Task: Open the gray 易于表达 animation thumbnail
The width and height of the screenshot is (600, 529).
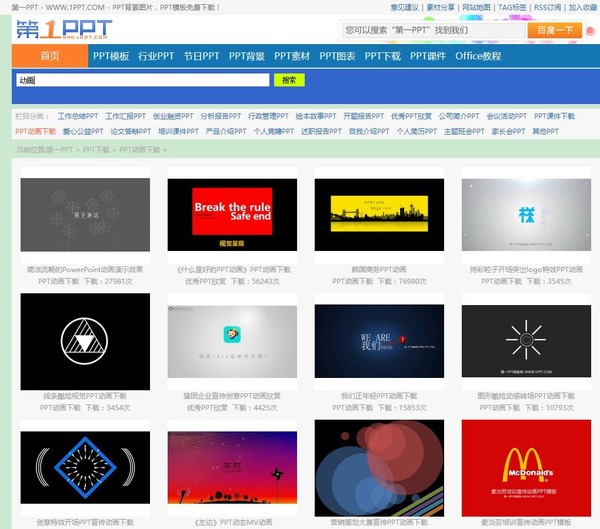Action: tap(85, 215)
